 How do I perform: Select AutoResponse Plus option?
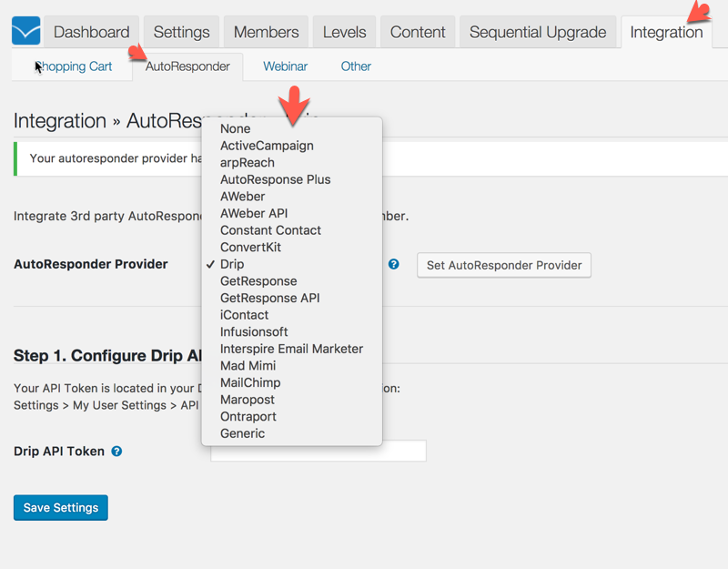pos(291,179)
